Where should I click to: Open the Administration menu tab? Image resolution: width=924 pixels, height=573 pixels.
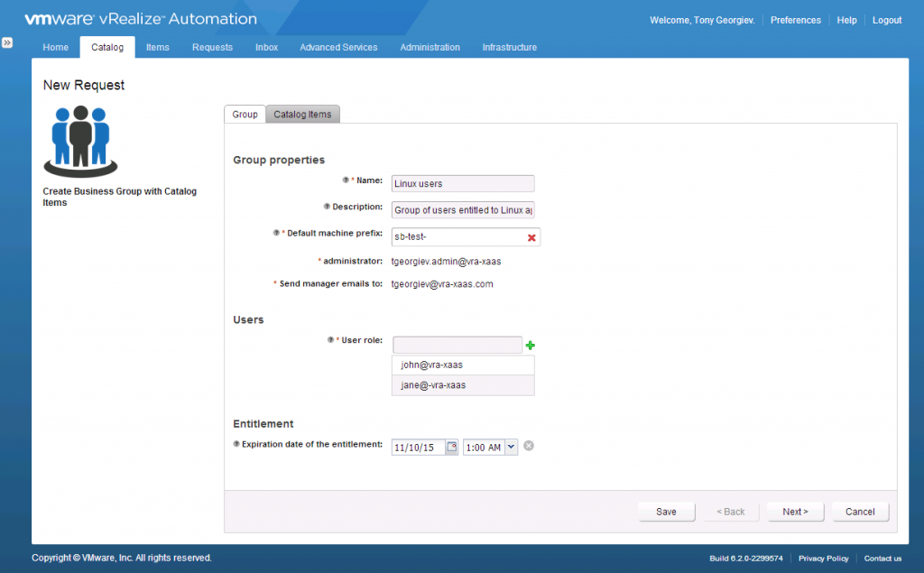pos(430,47)
